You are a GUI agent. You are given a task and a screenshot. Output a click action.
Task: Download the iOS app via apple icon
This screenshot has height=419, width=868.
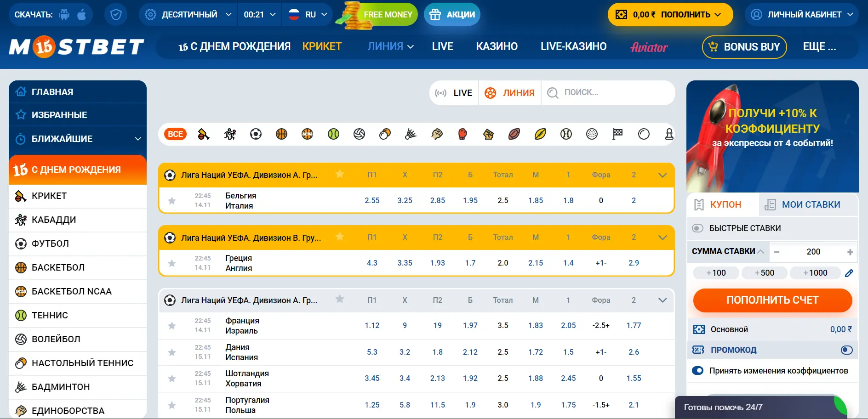point(82,15)
